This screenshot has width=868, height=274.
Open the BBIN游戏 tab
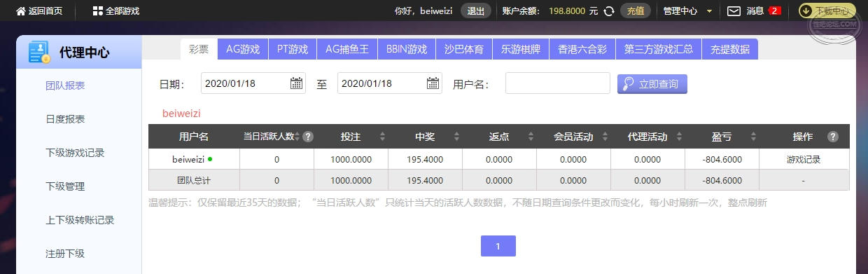click(x=407, y=49)
